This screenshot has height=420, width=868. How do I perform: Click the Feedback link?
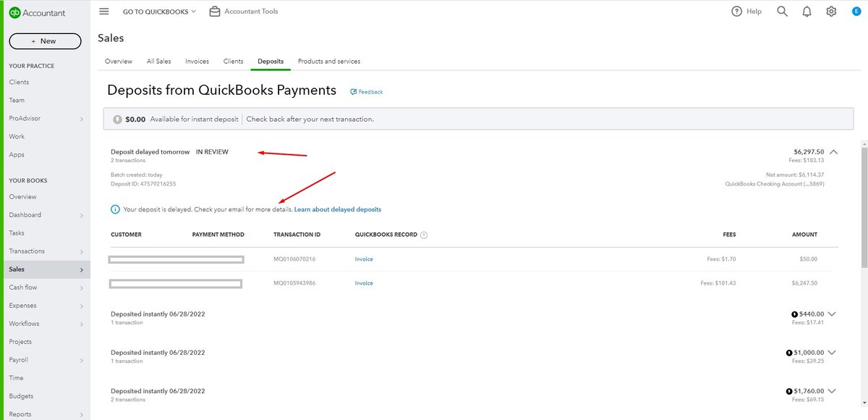coord(367,92)
